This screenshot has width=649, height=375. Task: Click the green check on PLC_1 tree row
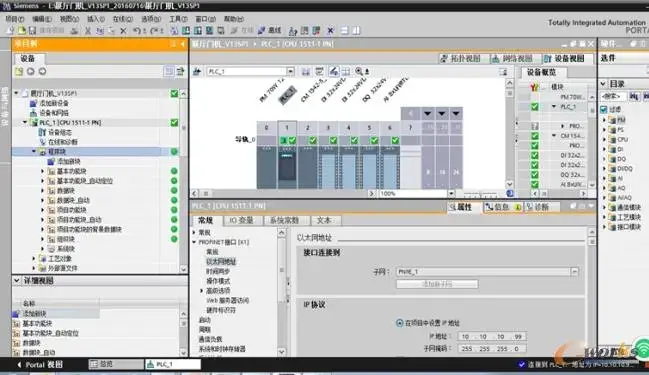click(174, 123)
